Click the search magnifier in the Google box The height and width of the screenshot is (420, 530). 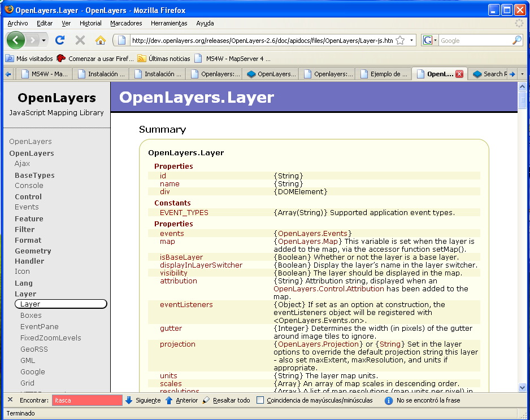[x=516, y=41]
